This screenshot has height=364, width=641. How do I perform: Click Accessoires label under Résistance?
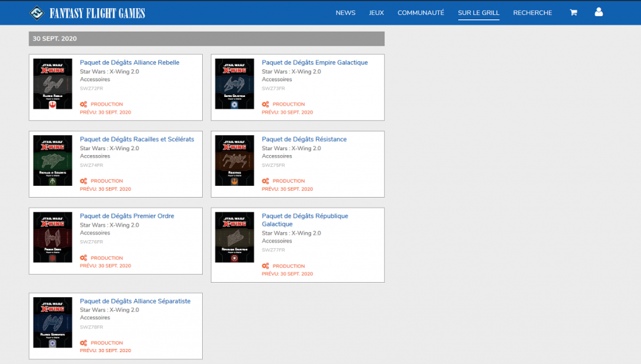coord(277,156)
